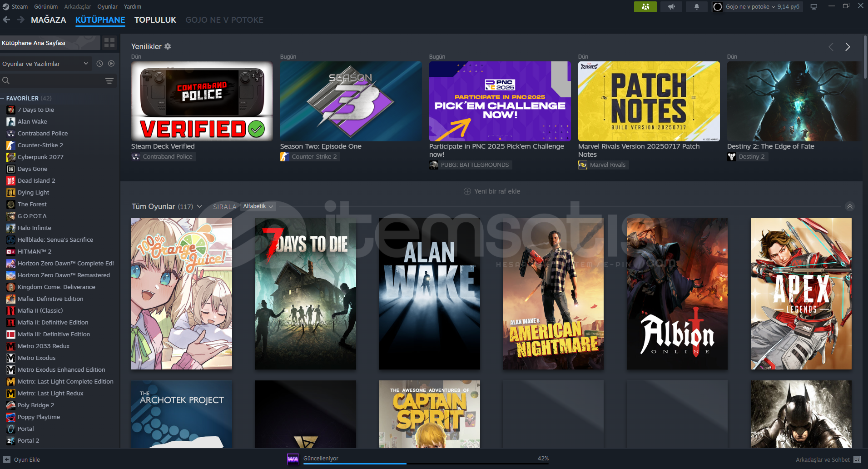The image size is (868, 469).
Task: Switch to KÜTÜPHANE tab
Action: [100, 20]
